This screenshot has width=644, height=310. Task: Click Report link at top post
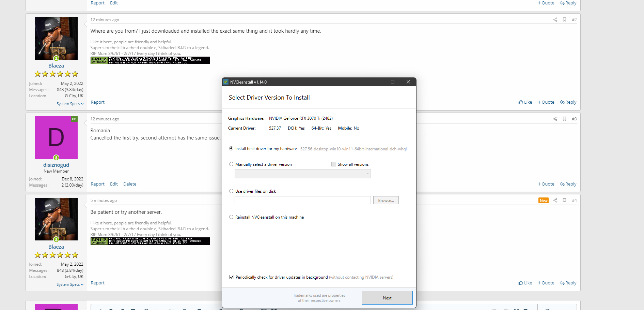[98, 3]
